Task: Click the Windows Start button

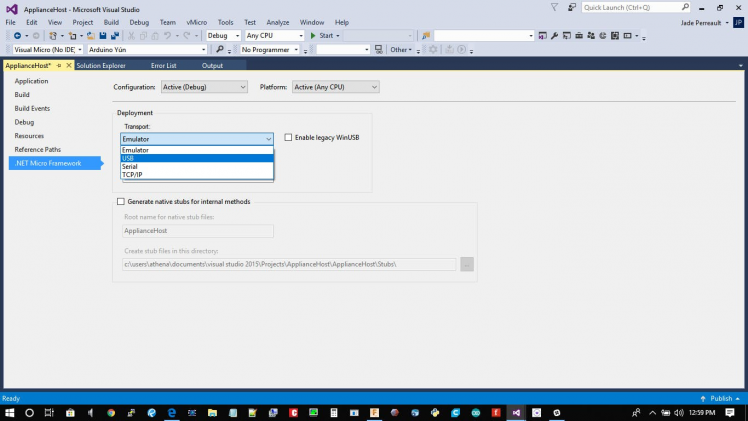Action: [x=9, y=412]
